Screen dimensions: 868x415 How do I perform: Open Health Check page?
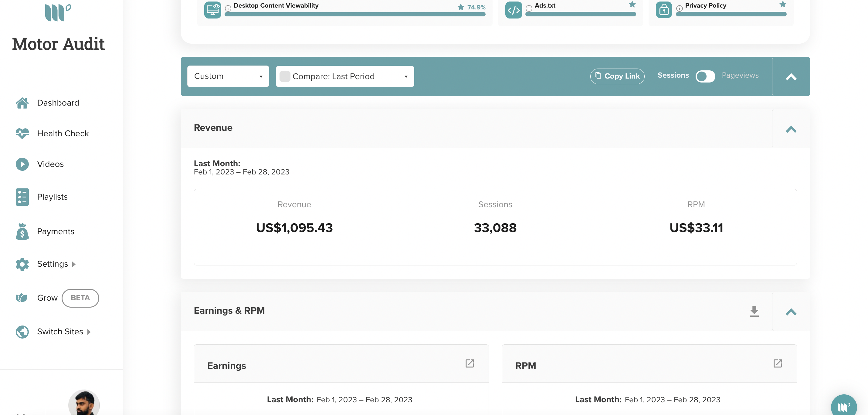(63, 133)
